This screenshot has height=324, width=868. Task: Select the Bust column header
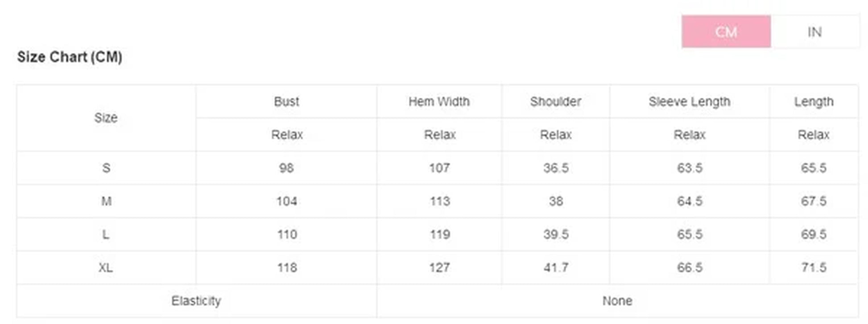pos(286,102)
